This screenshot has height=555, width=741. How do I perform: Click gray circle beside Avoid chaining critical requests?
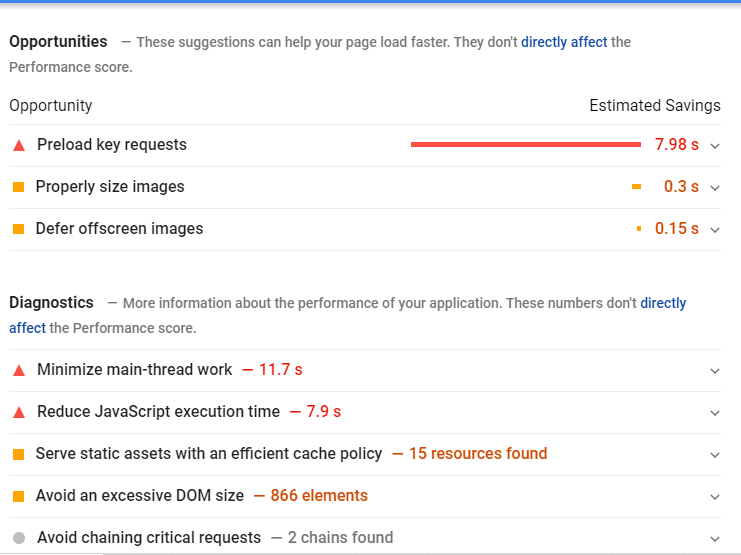pyautogui.click(x=19, y=538)
